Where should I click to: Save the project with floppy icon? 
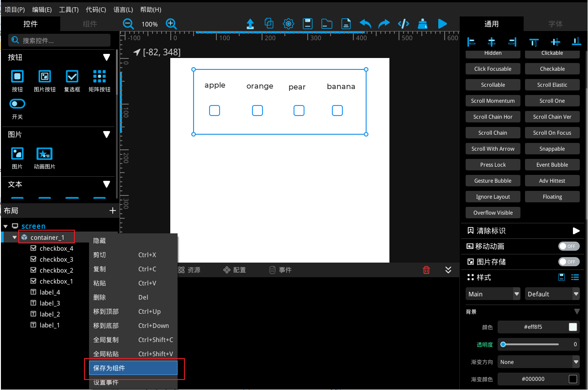coord(307,24)
